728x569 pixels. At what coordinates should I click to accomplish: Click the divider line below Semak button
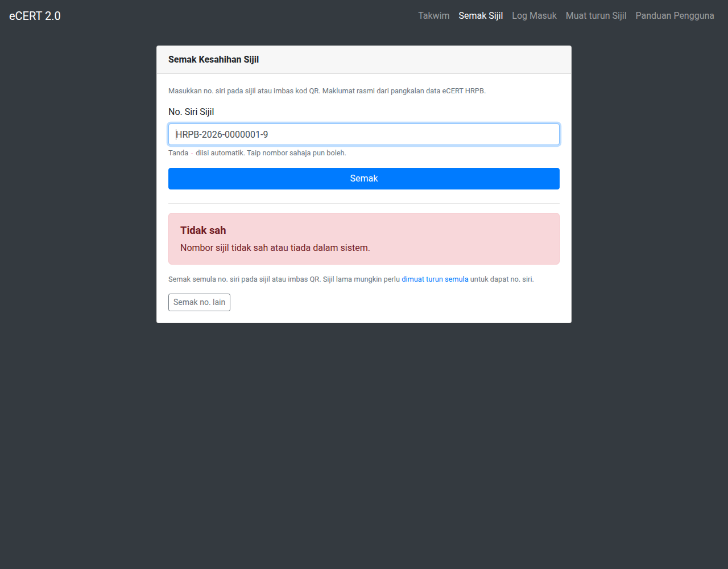(x=364, y=203)
